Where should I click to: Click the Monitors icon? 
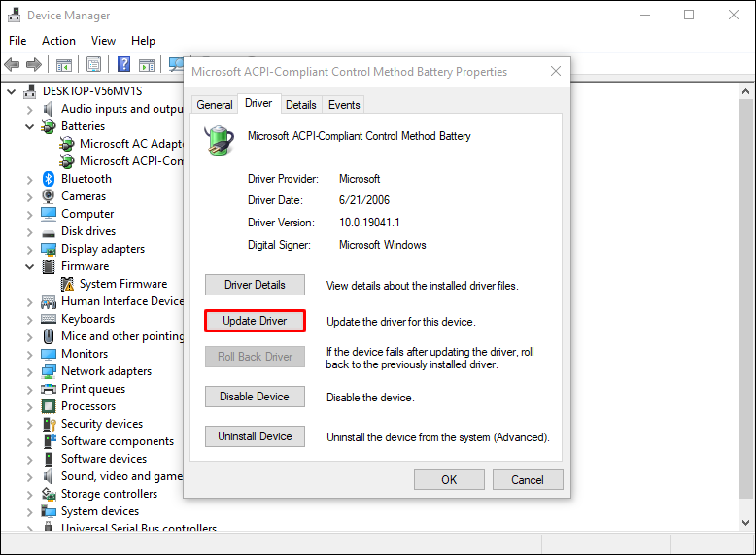(x=49, y=354)
